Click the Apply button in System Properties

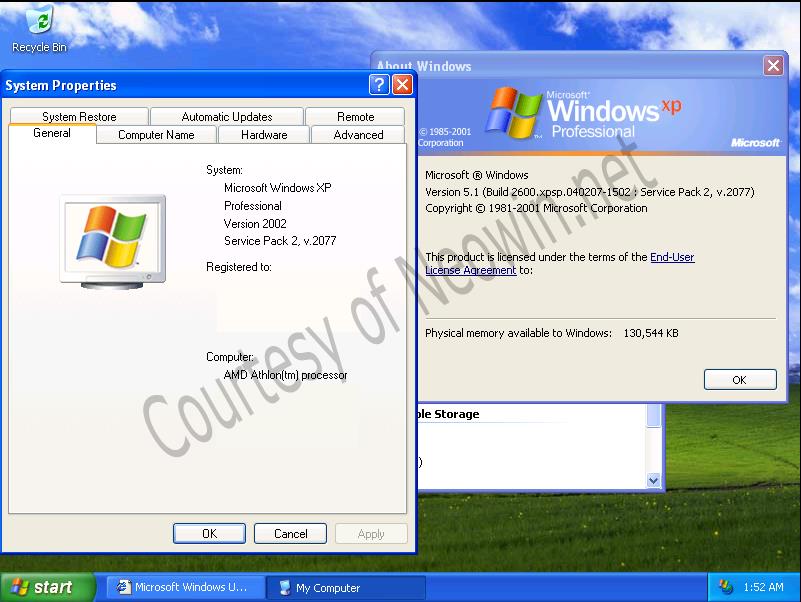(x=371, y=534)
